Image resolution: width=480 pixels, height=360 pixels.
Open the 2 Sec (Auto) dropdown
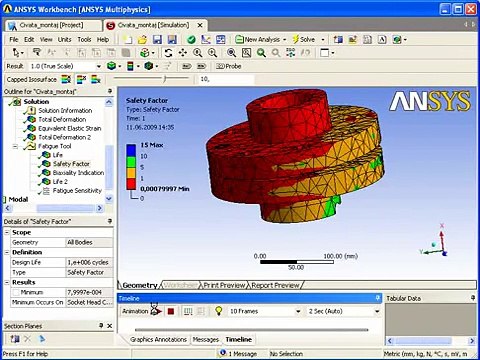(x=377, y=311)
